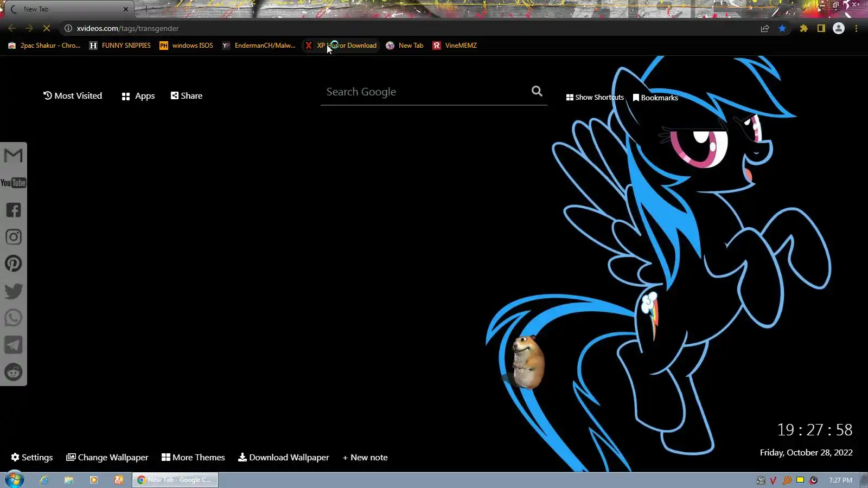
Task: Open VineMEMZ bookmark
Action: point(455,46)
